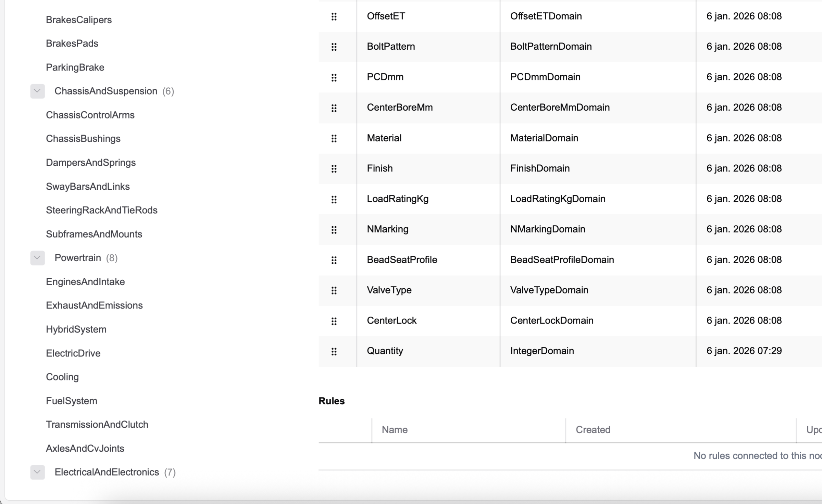Open TransmissionAndClutch tree item
This screenshot has height=504, width=822.
pyautogui.click(x=97, y=425)
